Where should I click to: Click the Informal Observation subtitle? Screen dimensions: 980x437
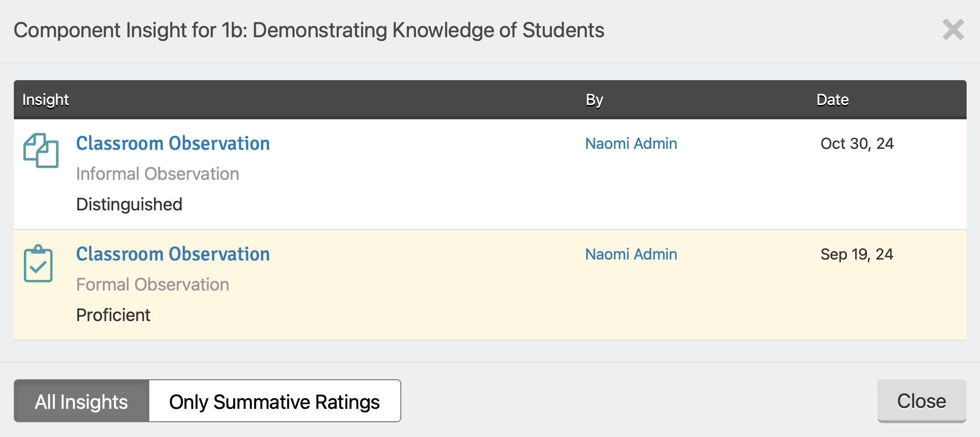[x=157, y=174]
